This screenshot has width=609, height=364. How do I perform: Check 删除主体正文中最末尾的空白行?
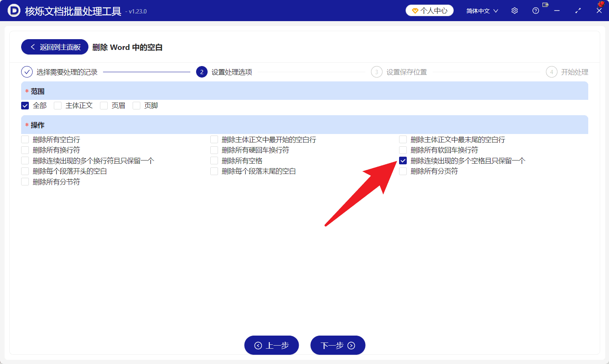tap(403, 139)
